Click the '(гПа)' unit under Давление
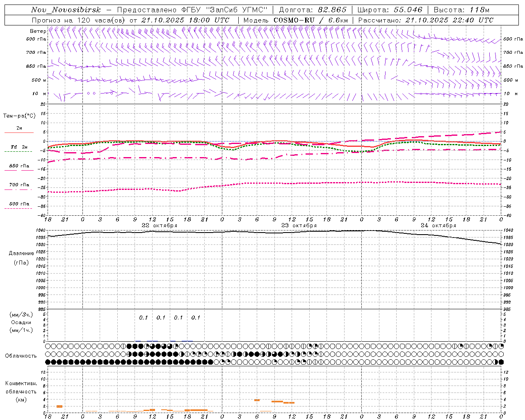 tap(21, 263)
